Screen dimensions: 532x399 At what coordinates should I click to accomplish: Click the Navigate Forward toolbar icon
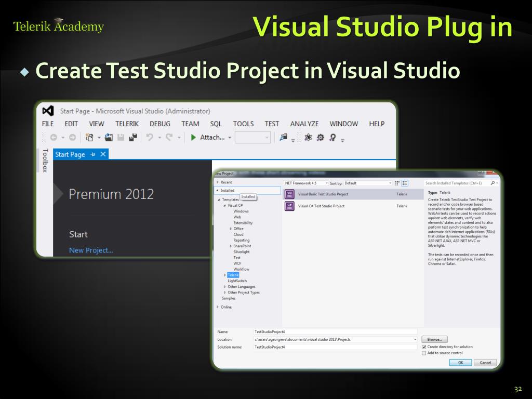pyautogui.click(x=72, y=137)
